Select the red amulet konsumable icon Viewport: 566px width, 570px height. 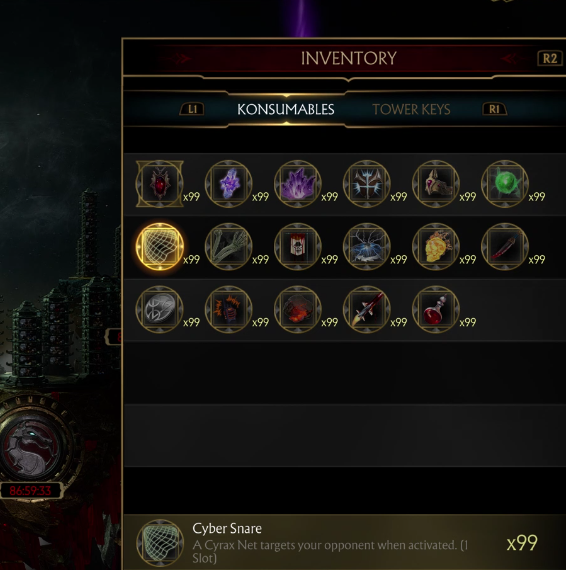click(160, 184)
